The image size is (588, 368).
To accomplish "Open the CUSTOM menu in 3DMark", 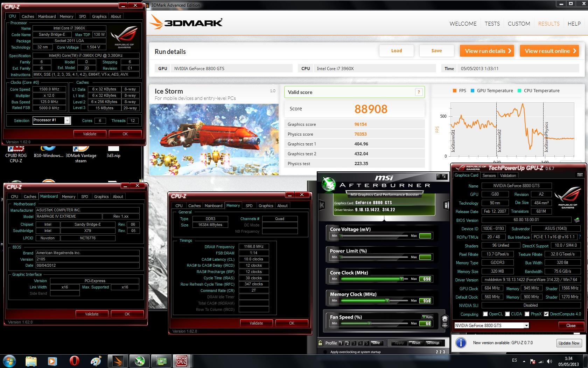I will click(519, 23).
